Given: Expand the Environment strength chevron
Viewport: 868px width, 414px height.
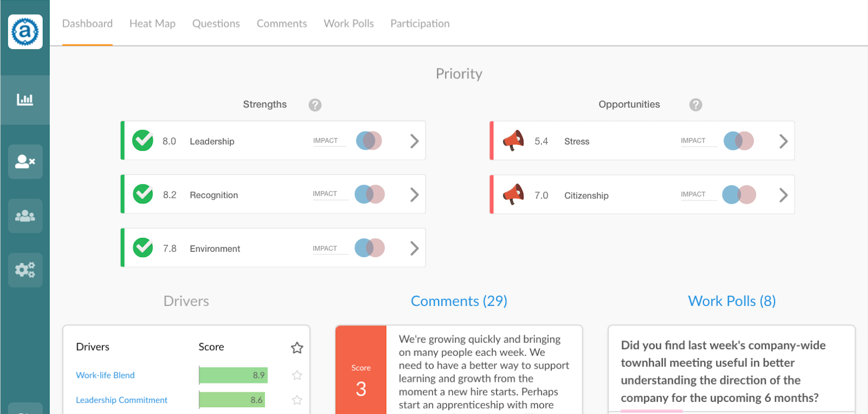Looking at the screenshot, I should point(414,248).
